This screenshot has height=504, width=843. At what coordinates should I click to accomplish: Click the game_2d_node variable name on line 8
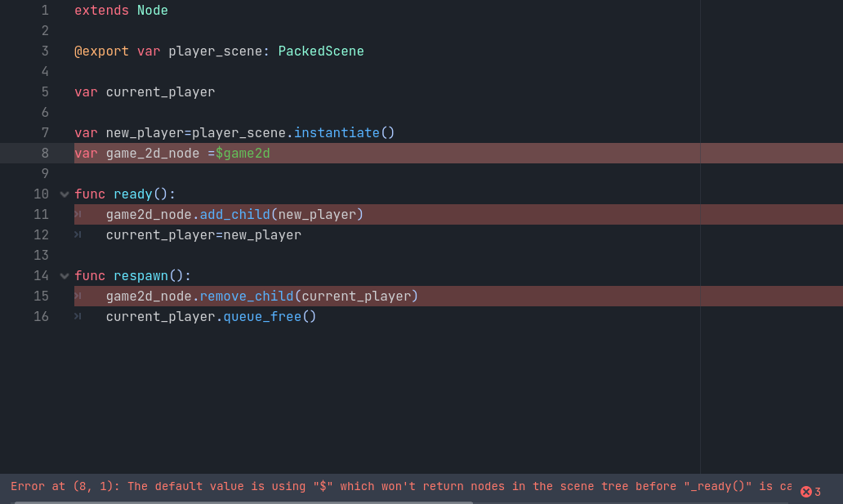click(153, 154)
